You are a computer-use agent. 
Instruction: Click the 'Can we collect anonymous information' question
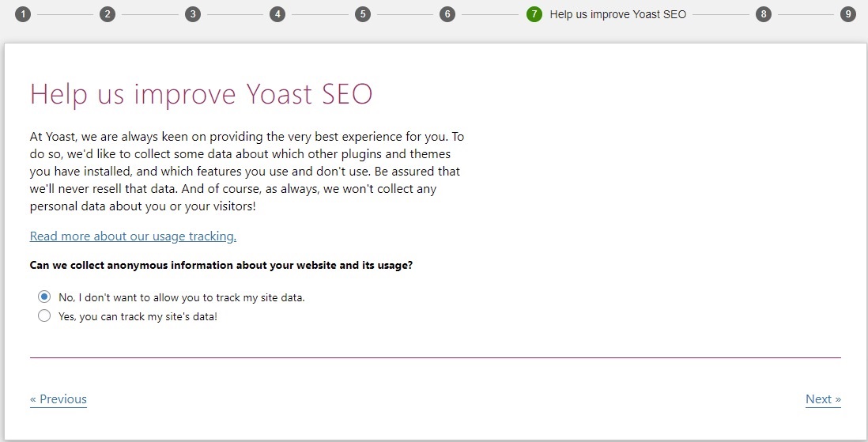221,266
